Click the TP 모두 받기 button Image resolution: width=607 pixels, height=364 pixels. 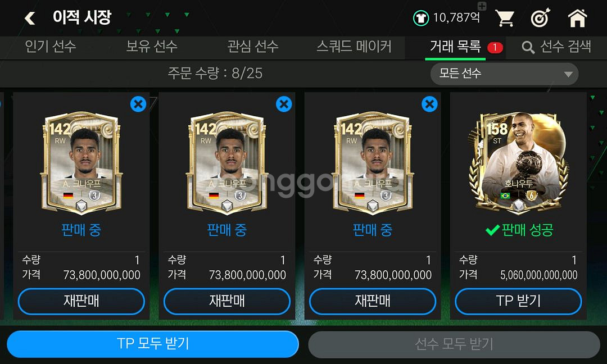pyautogui.click(x=153, y=344)
